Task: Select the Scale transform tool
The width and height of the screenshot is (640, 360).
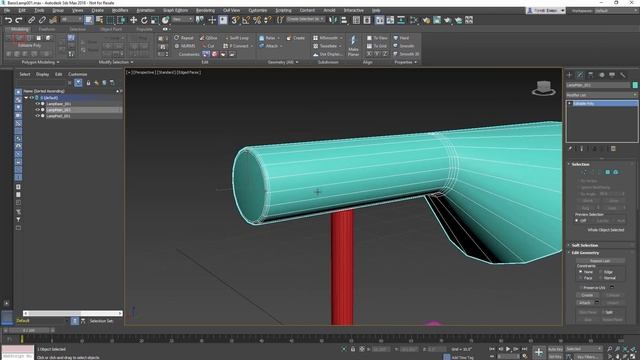Action: click(x=155, y=20)
